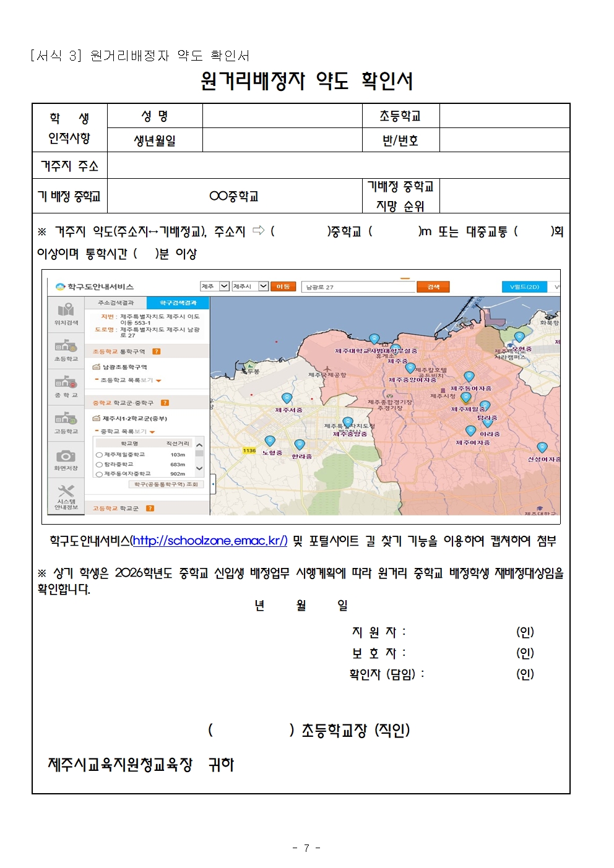Click help icon beside 초등학교 통학구역
The height and width of the screenshot is (868, 614).
click(x=157, y=351)
